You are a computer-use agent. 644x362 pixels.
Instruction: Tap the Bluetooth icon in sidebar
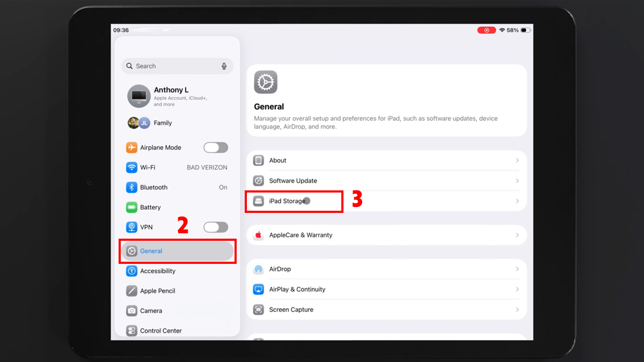pyautogui.click(x=131, y=187)
